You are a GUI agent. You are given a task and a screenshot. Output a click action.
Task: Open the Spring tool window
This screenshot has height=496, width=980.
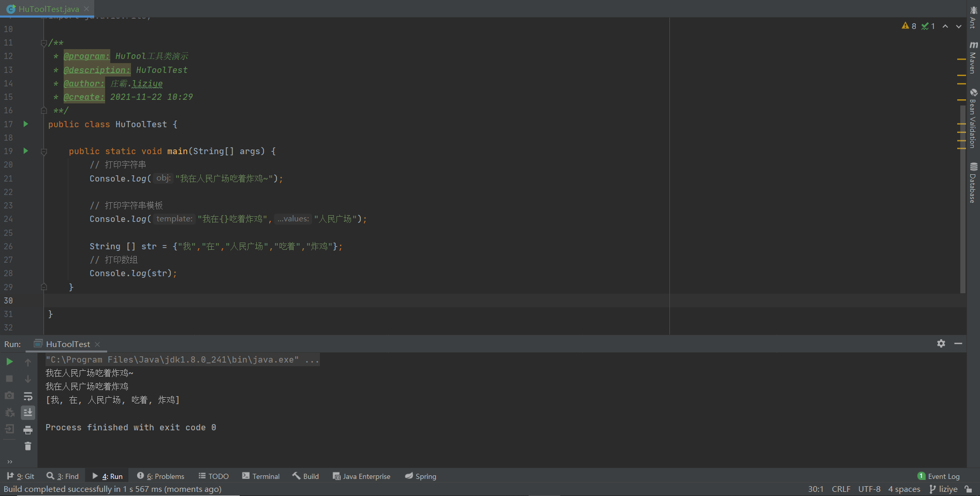pyautogui.click(x=421, y=476)
